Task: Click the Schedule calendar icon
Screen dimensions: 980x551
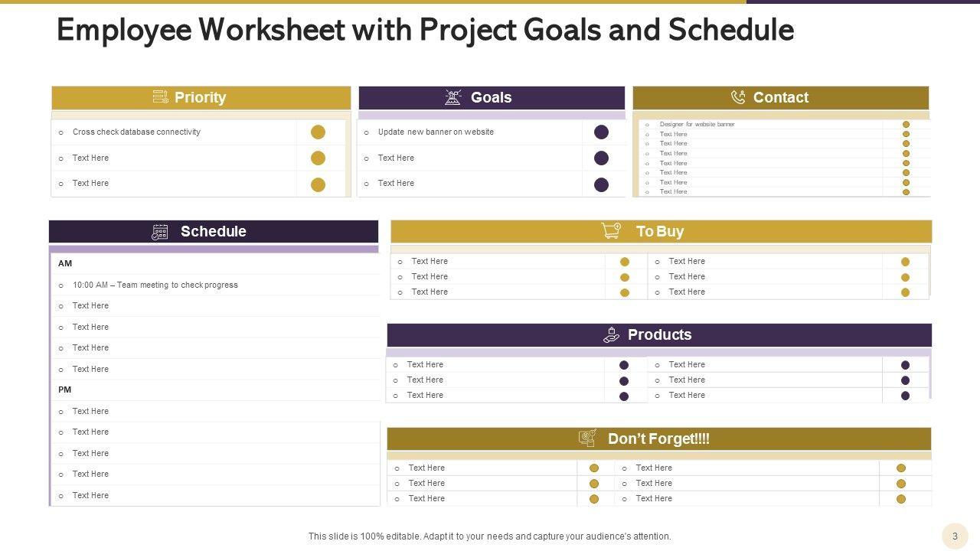Action: pos(160,232)
